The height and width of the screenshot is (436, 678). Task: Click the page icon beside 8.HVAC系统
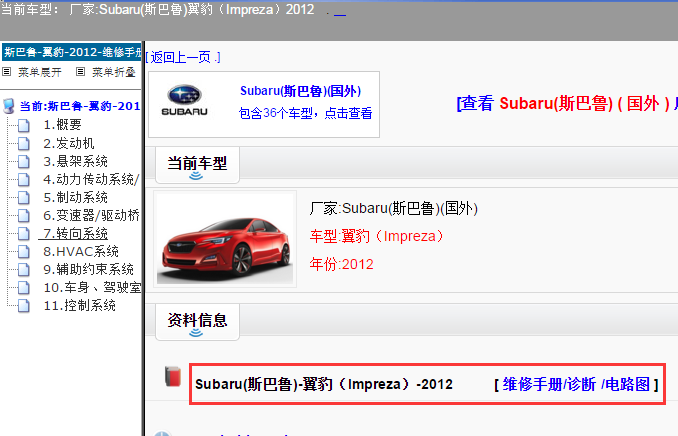(x=24, y=252)
